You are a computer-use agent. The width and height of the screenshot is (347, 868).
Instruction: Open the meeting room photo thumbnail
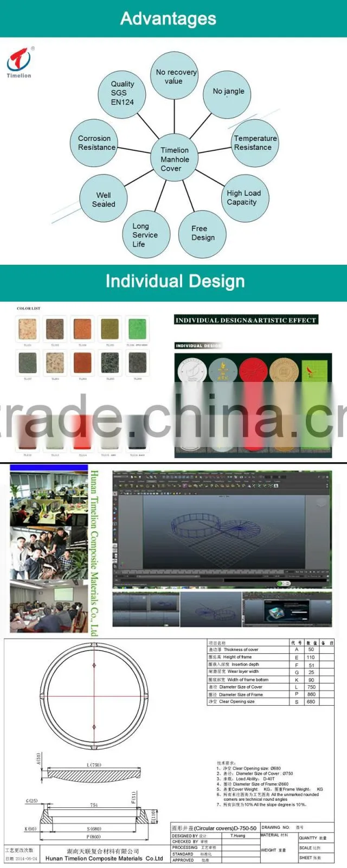coord(49,607)
